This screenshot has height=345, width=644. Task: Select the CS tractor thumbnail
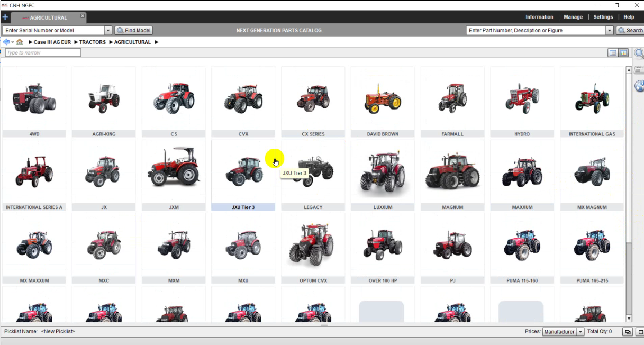click(174, 102)
